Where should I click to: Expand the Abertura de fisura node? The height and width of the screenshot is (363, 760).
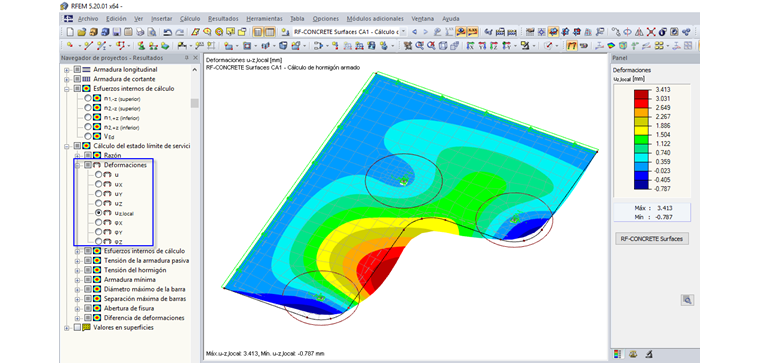[x=78, y=308]
